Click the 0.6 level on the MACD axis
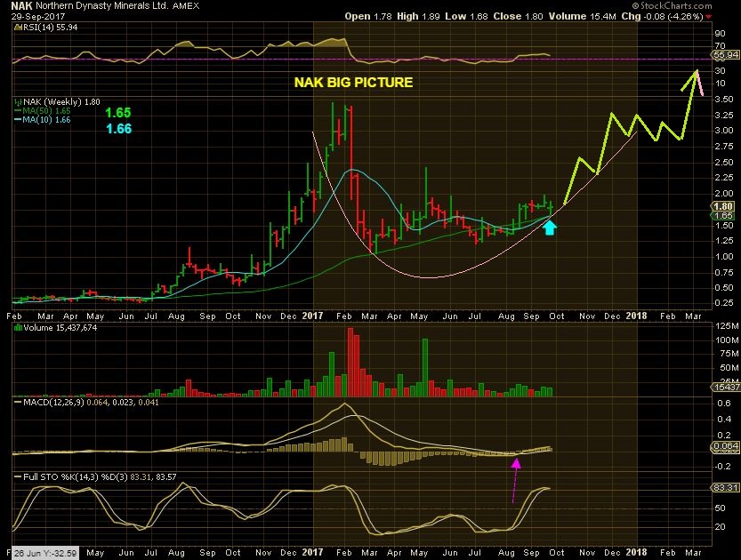Image resolution: width=741 pixels, height=560 pixels. [x=723, y=404]
